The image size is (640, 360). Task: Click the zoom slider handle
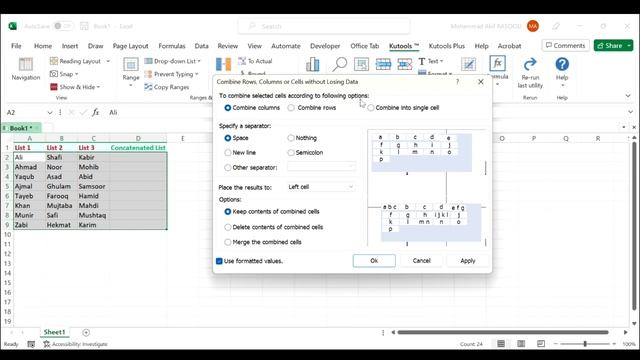(585, 344)
